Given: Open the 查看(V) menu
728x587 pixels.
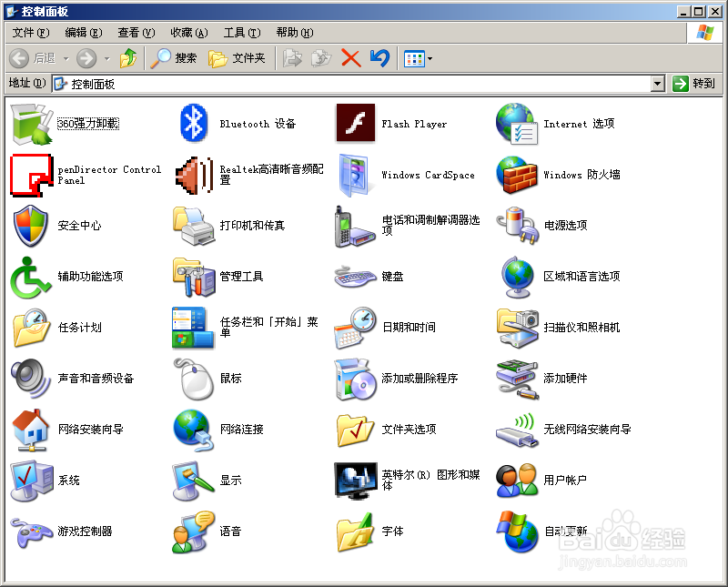Looking at the screenshot, I should coord(136,33).
